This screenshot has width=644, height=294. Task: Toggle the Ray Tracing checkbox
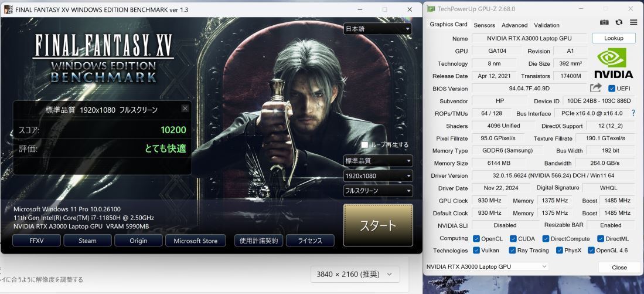point(512,250)
